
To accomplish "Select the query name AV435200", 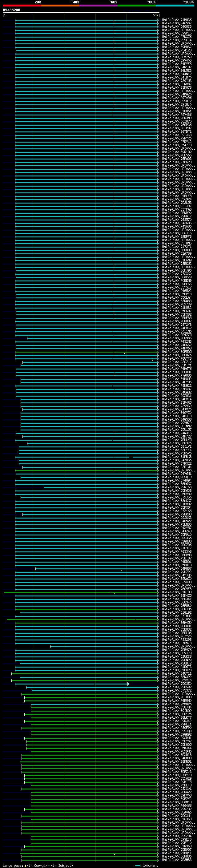I will tap(11, 10).
